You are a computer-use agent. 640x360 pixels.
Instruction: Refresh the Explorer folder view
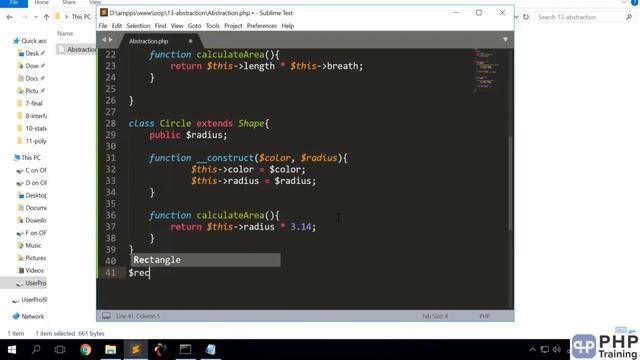[x=526, y=17]
